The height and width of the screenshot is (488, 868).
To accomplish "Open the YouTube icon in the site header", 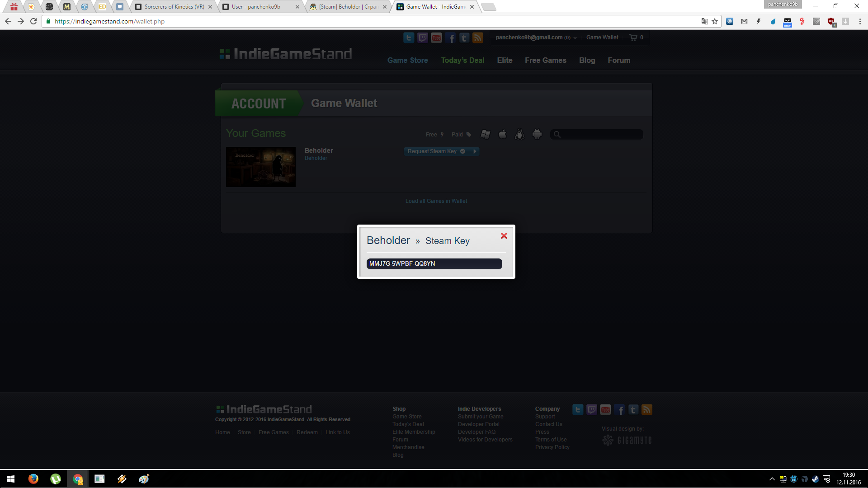I will (x=437, y=38).
